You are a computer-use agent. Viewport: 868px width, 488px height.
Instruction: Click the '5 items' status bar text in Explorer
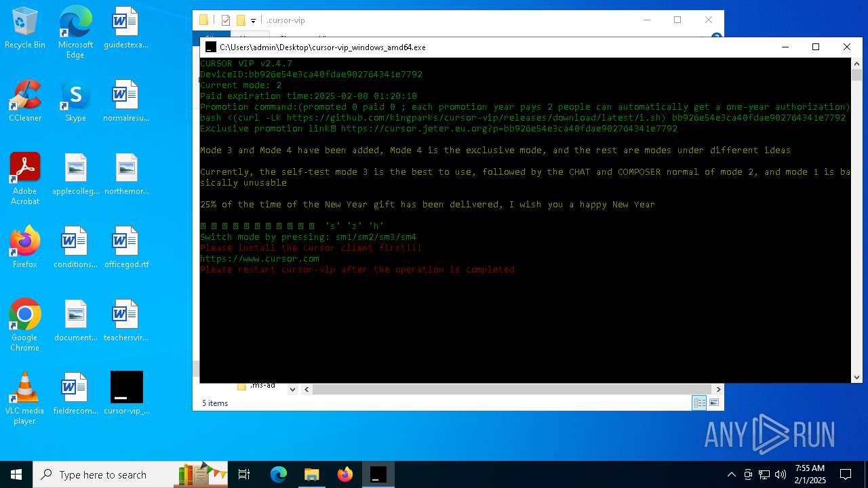pyautogui.click(x=215, y=403)
